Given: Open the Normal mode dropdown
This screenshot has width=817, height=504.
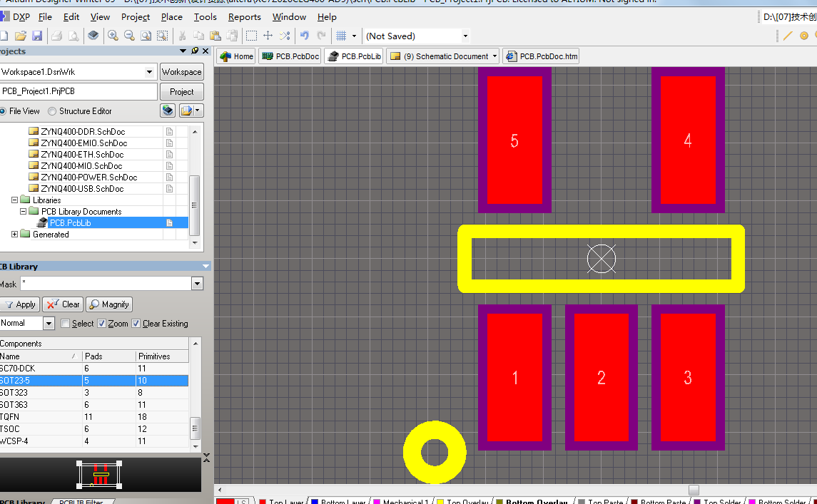Looking at the screenshot, I should pos(49,324).
